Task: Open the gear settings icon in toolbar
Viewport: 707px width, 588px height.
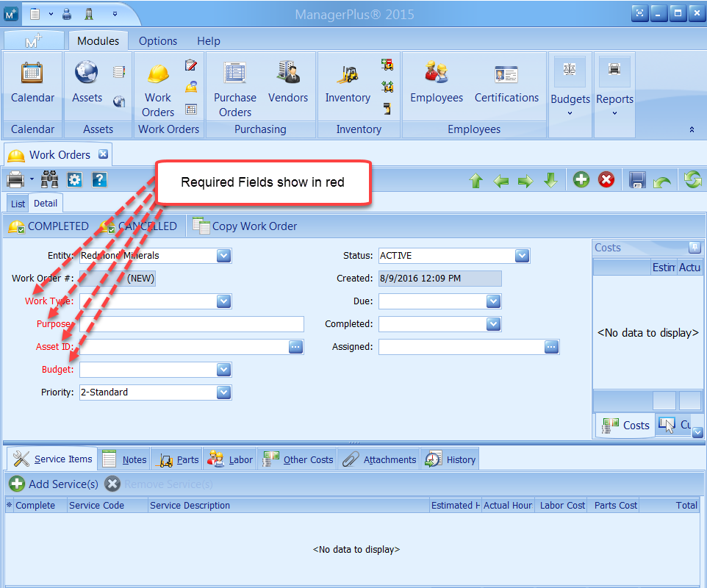Action: point(74,180)
